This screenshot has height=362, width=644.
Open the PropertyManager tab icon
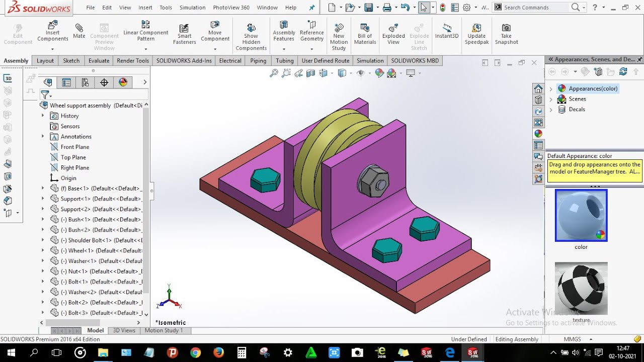point(66,82)
